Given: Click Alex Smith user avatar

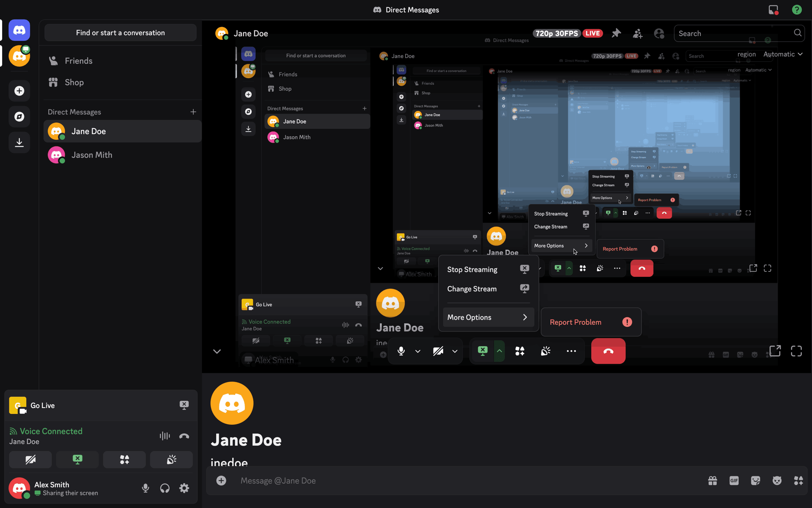Looking at the screenshot, I should click(19, 488).
